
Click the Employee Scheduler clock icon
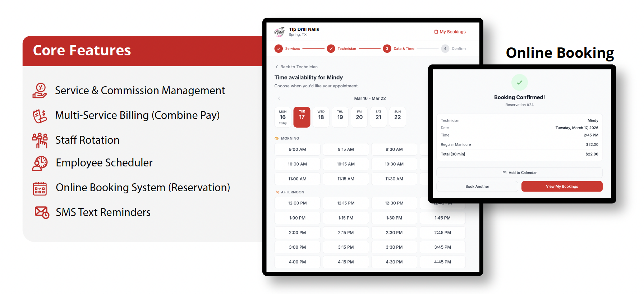coord(40,163)
